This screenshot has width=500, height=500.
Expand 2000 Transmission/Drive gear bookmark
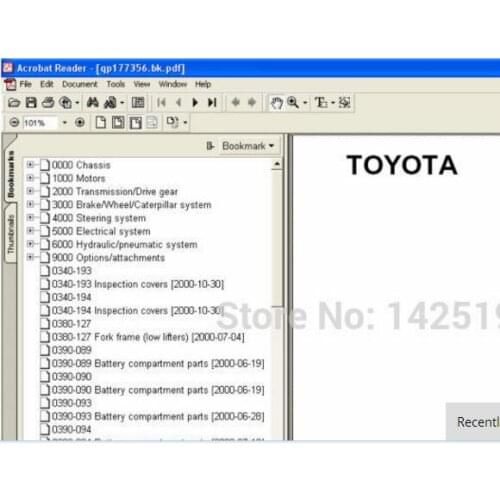(30, 191)
